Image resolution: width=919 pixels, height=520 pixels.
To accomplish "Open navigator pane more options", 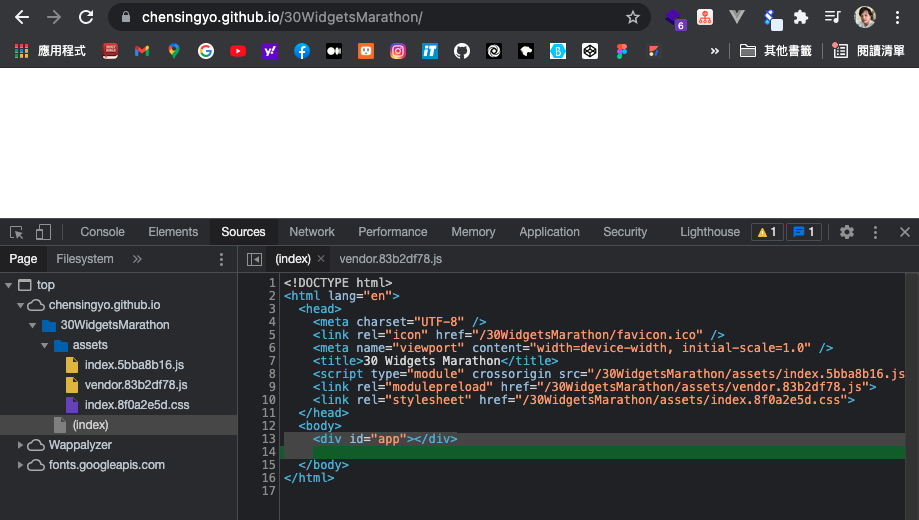I will coord(221,259).
